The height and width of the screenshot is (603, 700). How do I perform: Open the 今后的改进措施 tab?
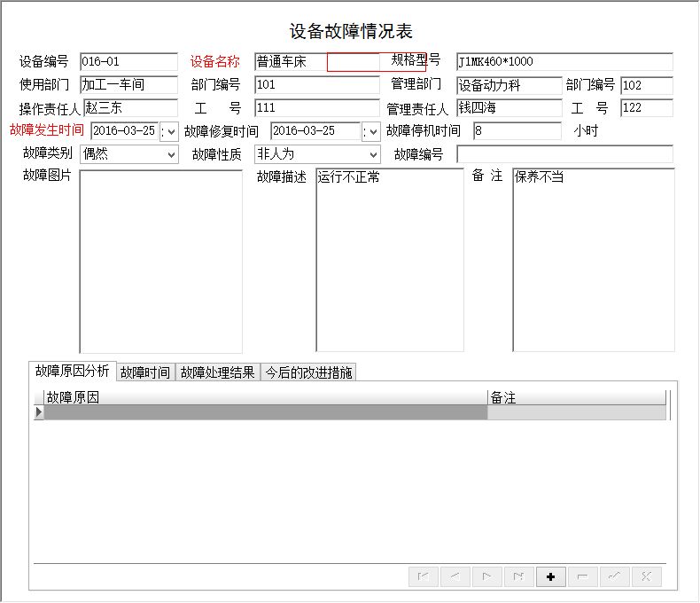(x=308, y=372)
